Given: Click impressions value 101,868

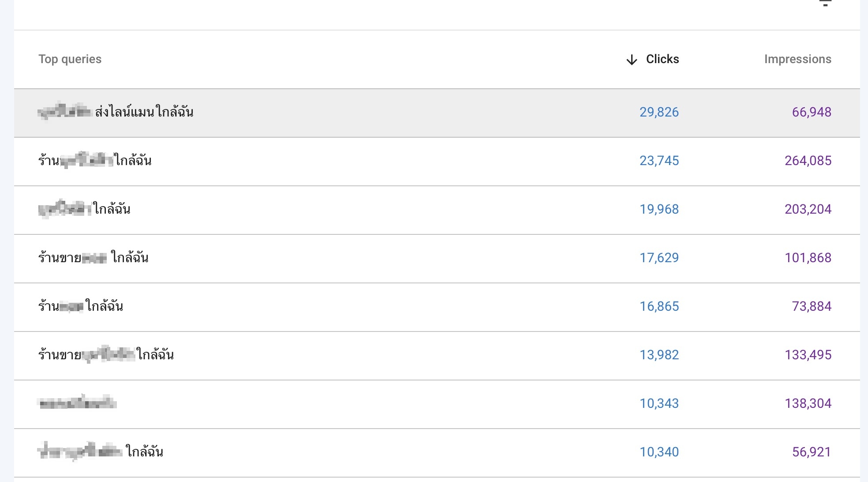Looking at the screenshot, I should pyautogui.click(x=808, y=258).
